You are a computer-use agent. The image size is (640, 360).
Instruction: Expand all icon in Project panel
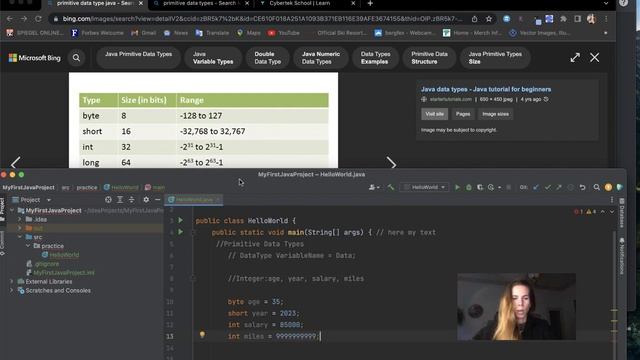[x=120, y=200]
